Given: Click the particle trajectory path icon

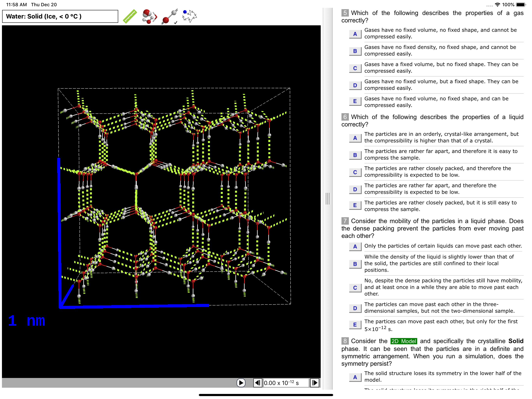Looking at the screenshot, I should click(x=189, y=16).
